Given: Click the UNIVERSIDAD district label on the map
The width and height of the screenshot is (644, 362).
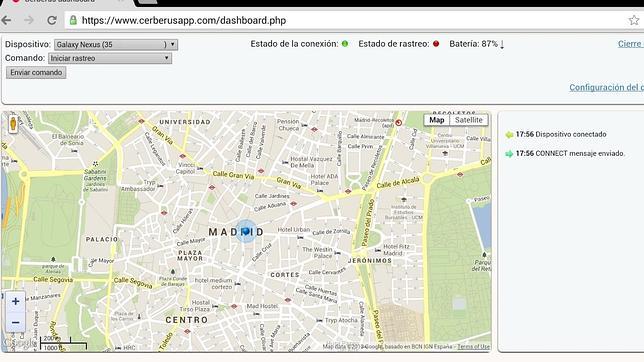Looking at the screenshot, I should (185, 122).
